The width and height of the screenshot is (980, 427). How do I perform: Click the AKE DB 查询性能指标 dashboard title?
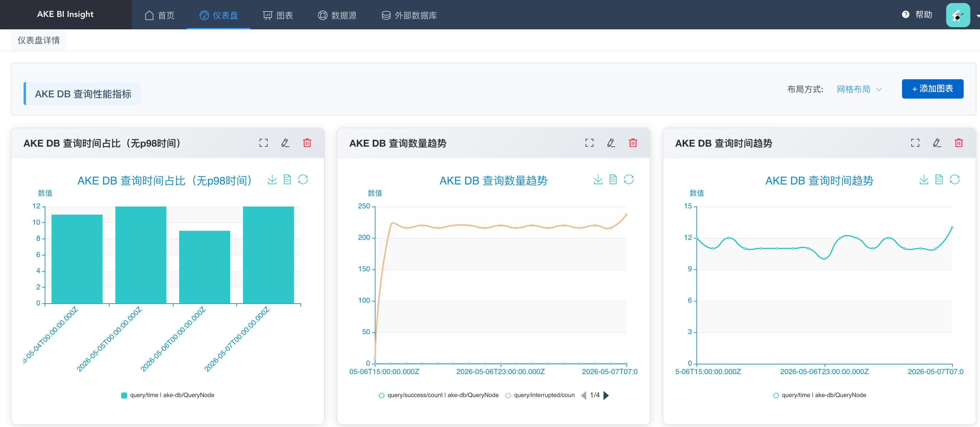[x=83, y=94]
